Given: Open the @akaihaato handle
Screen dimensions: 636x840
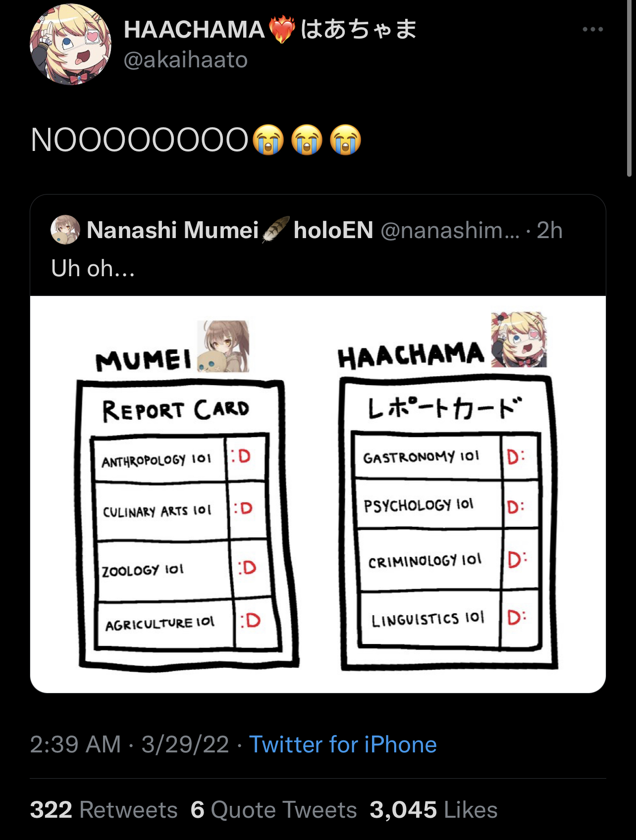Looking at the screenshot, I should [185, 60].
